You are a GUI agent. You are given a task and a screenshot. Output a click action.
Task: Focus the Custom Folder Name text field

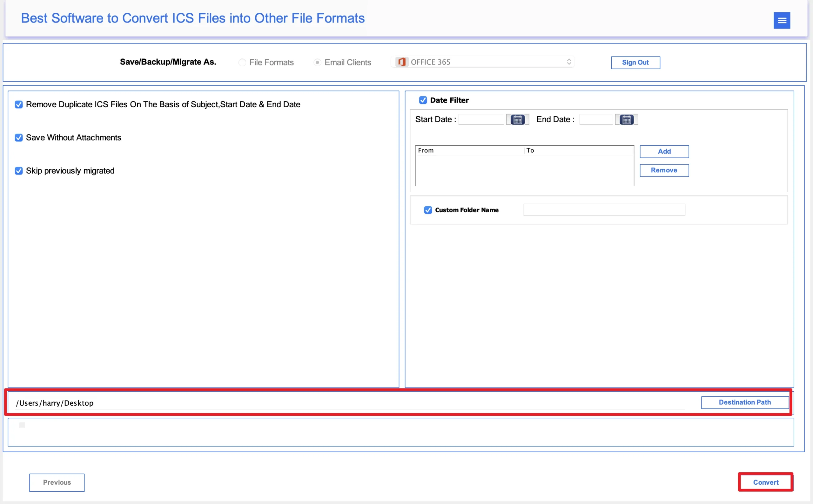point(604,210)
